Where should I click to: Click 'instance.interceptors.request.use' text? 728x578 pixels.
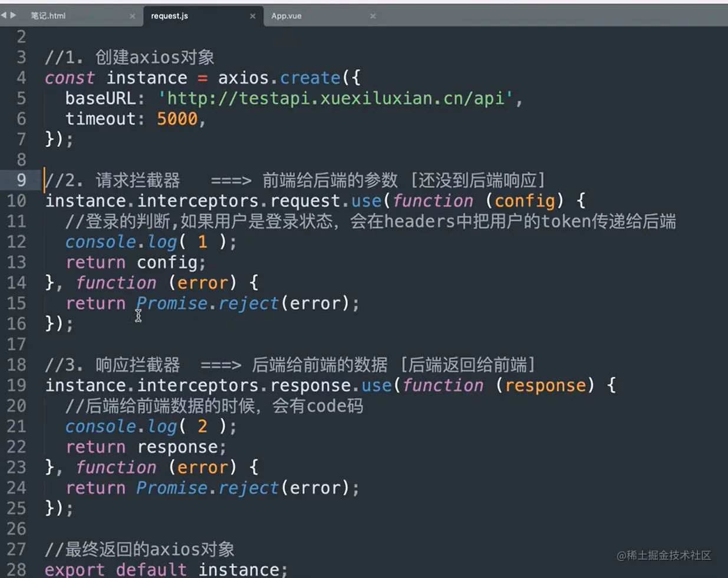[213, 201]
